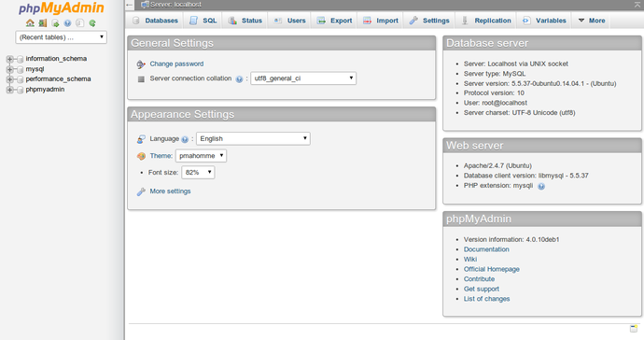Viewport: 644px width, 340px height.
Task: Open the Font size dropdown showing 82%
Action: coord(198,172)
